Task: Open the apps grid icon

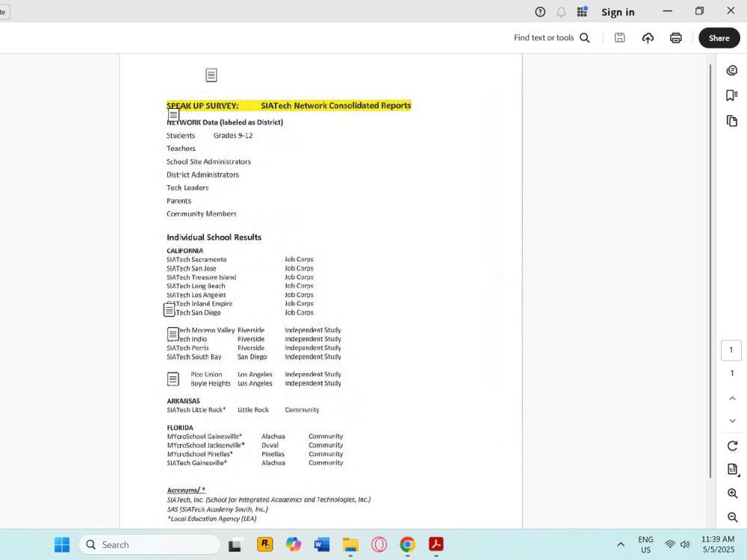Action: tap(582, 12)
